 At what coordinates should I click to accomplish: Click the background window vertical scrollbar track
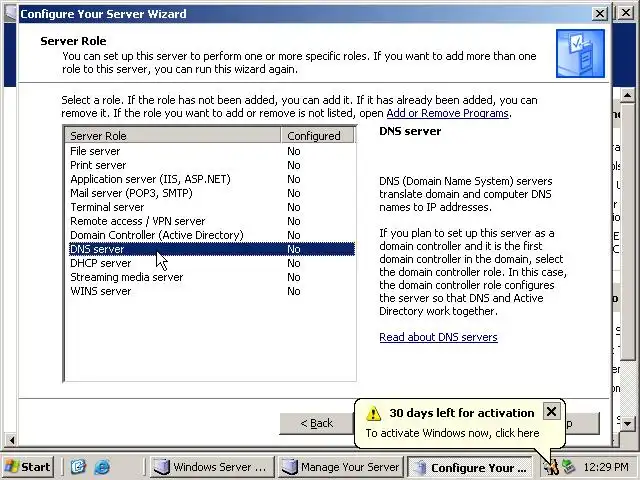coord(627,388)
